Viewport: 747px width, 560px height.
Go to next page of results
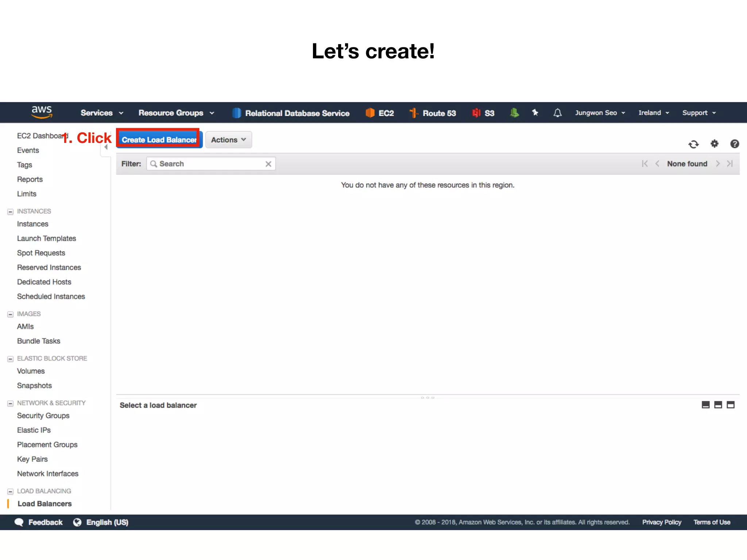point(718,164)
